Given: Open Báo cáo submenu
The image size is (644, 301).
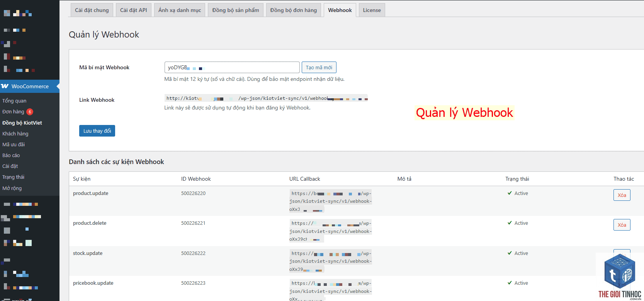Looking at the screenshot, I should [x=11, y=155].
